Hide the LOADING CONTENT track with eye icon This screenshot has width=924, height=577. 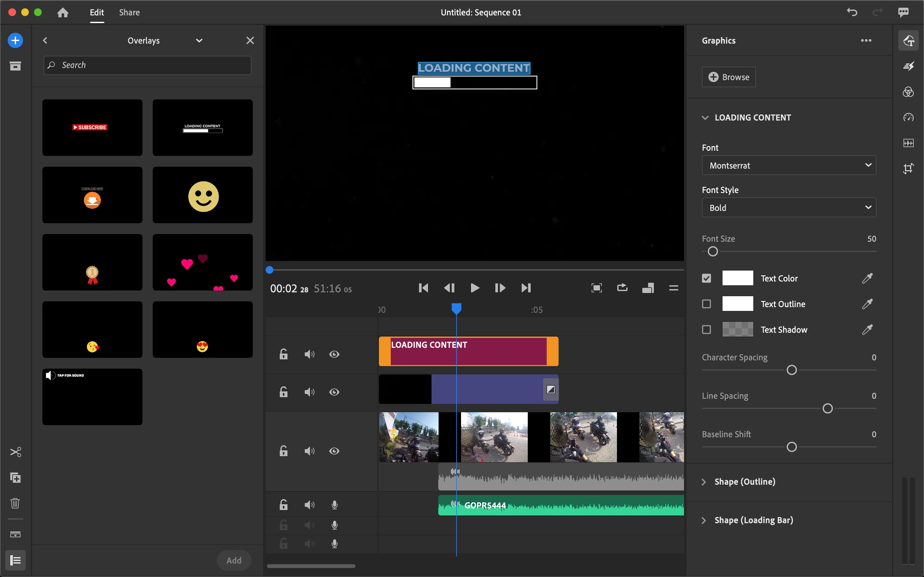[x=334, y=354]
